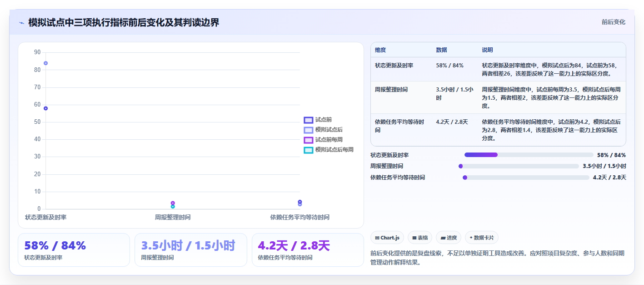Viewport: 644px width, 285px height.
Task: Click the 前后变化 tag in header
Action: 613,22
